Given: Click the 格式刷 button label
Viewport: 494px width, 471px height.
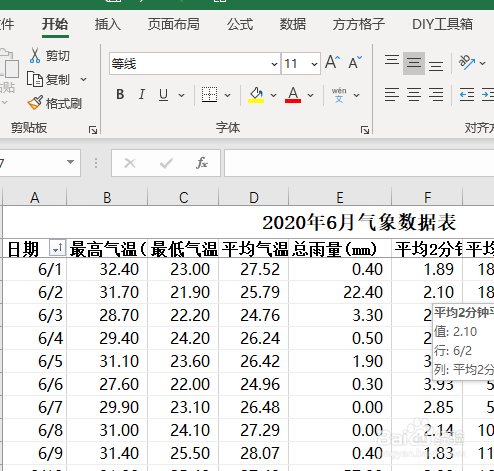Looking at the screenshot, I should coord(64,104).
